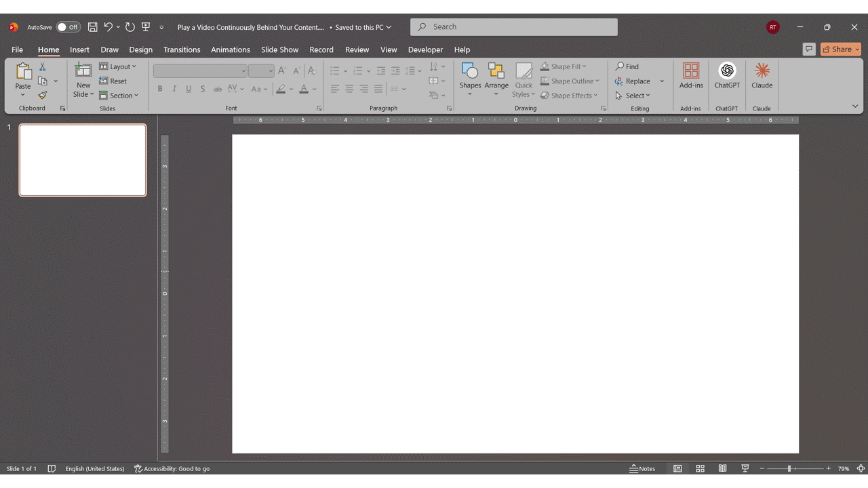Adjust the zoom slider handle
Viewport: 868px width, 488px height.
coord(789,468)
